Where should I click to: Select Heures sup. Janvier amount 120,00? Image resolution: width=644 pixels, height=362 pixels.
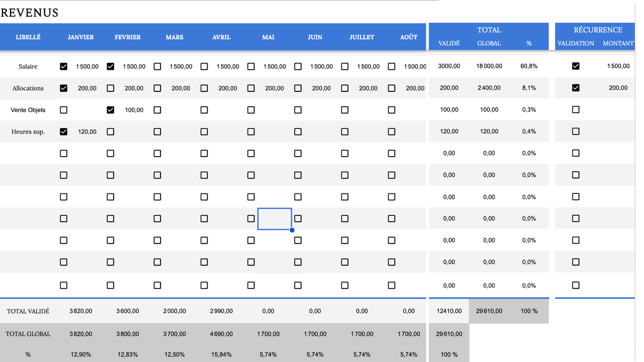[87, 132]
